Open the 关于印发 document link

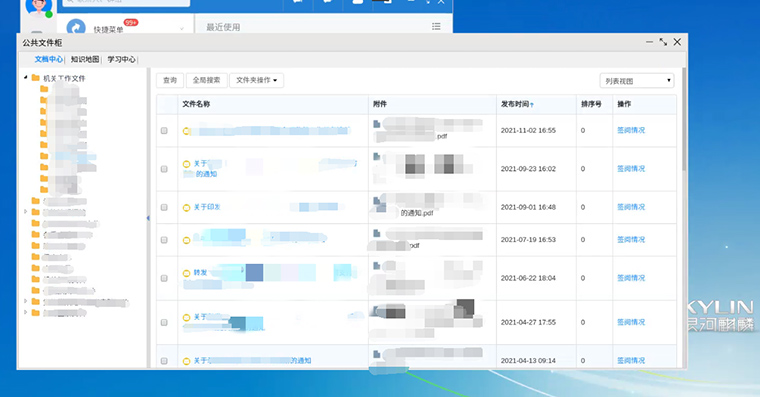207,207
